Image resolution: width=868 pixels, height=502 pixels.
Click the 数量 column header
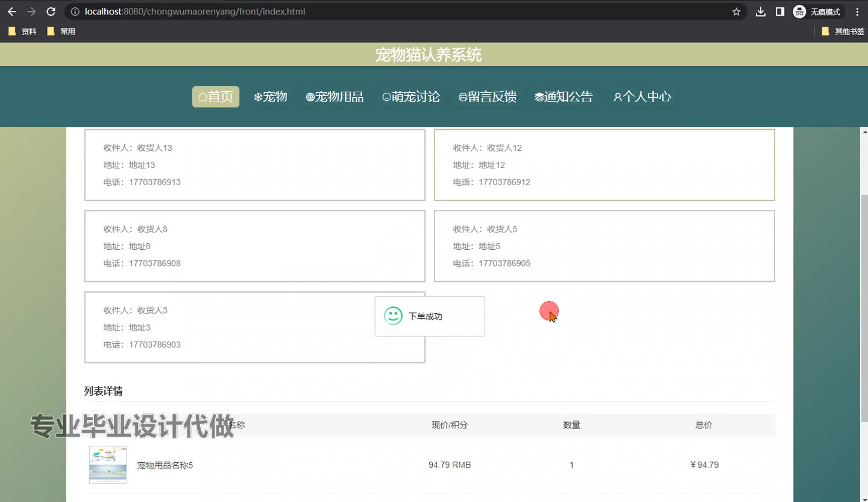(x=571, y=425)
